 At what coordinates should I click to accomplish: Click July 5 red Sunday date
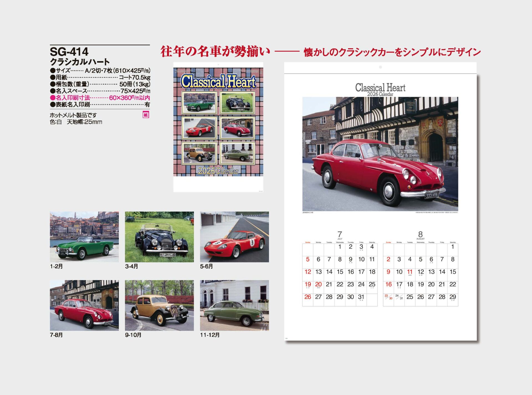pos(308,259)
